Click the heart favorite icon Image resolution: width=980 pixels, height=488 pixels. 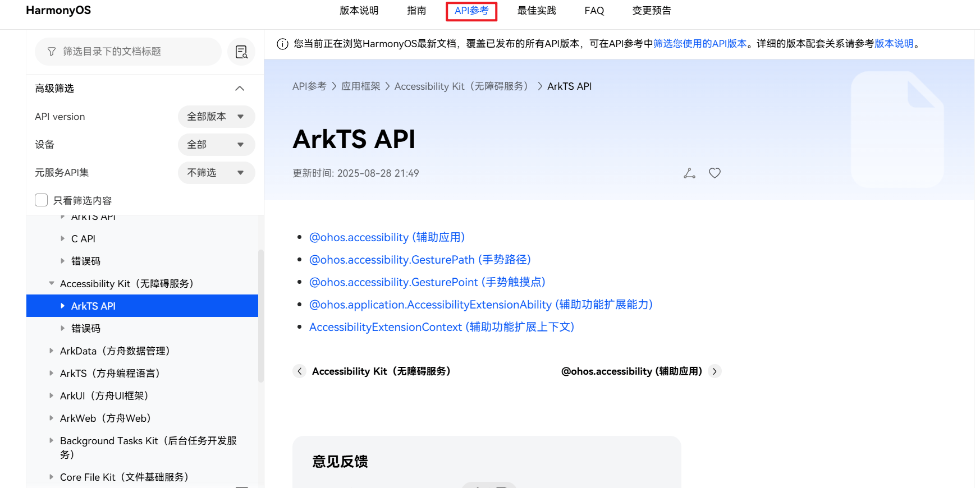715,173
